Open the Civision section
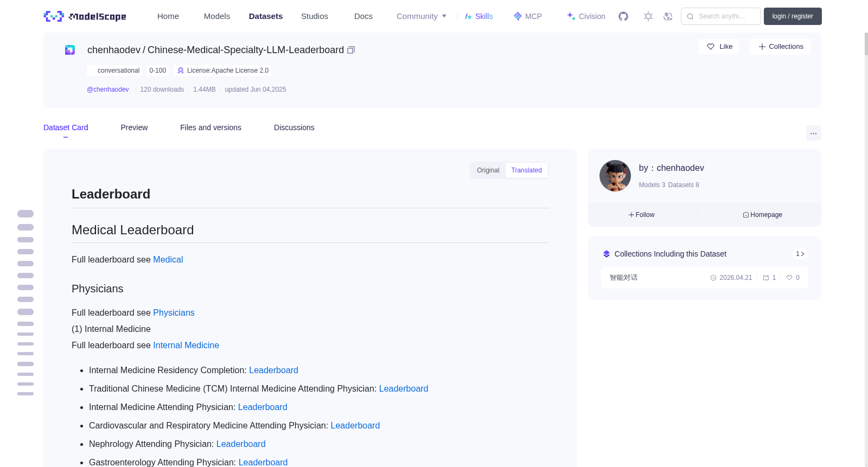Viewport: 868px width, 467px height. (x=586, y=16)
